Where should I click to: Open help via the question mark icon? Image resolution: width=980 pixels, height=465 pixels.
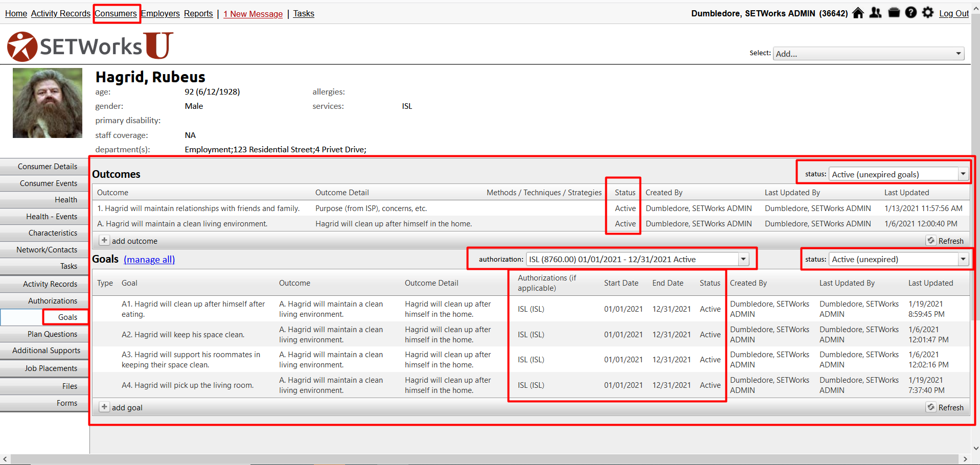911,13
